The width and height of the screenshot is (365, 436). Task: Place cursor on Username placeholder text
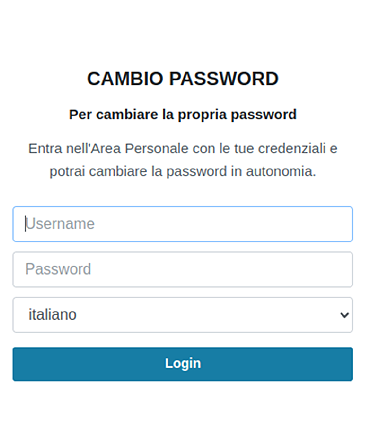click(x=60, y=224)
